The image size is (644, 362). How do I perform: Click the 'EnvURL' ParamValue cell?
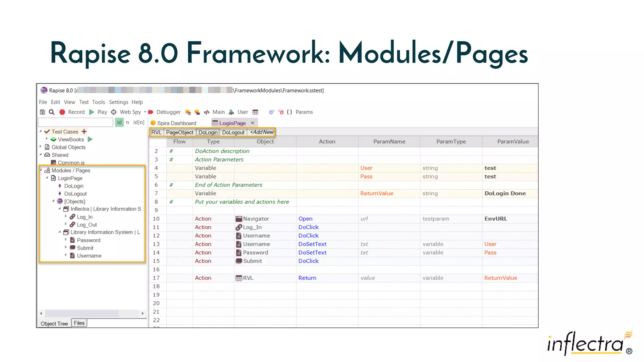coord(510,219)
